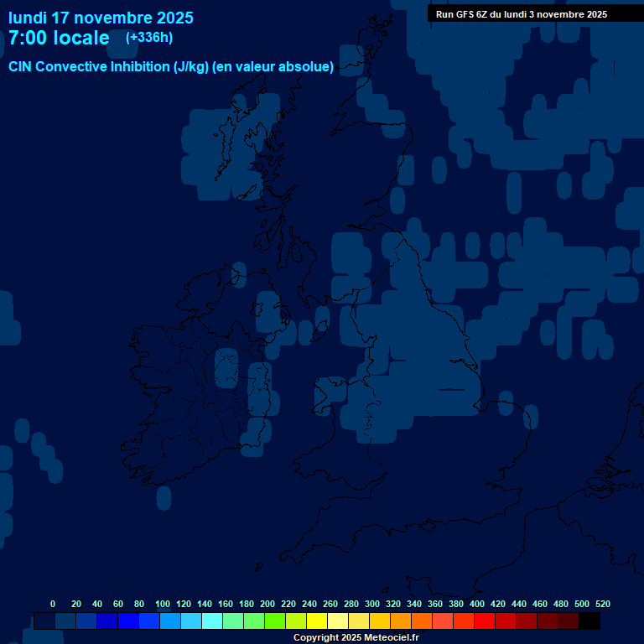644x644 pixels.
Task: Click the date title lundi 17 novembre 2025
Action: pos(101,18)
